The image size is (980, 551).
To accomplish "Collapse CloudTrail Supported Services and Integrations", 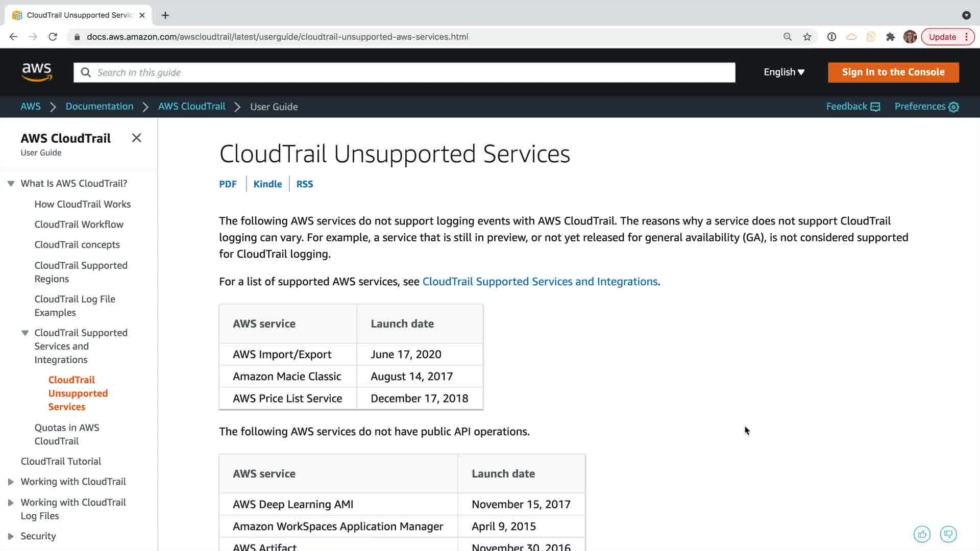I will (x=24, y=333).
